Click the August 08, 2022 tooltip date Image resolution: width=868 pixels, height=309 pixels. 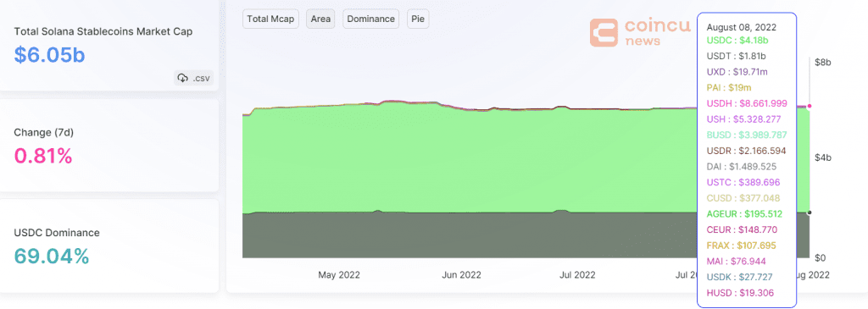pos(742,27)
